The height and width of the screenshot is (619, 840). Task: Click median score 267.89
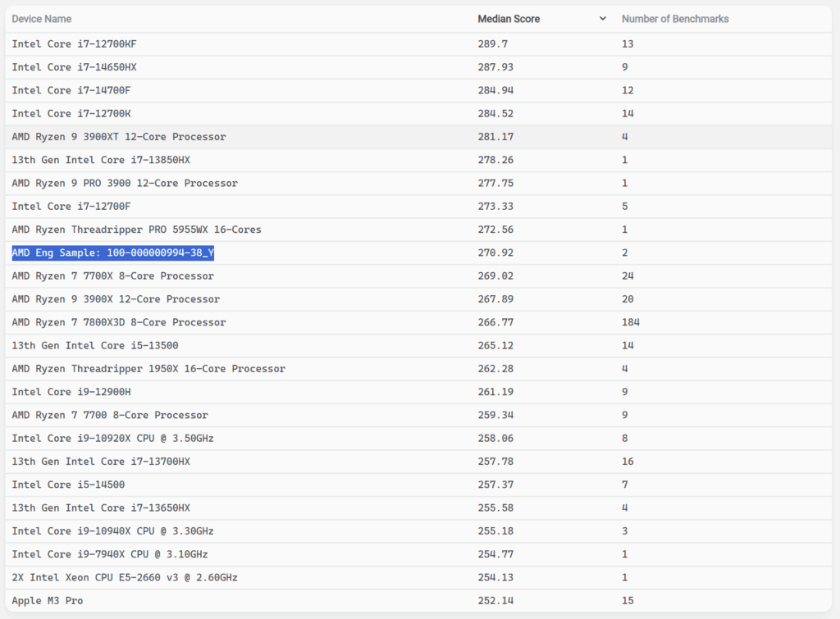(x=495, y=298)
